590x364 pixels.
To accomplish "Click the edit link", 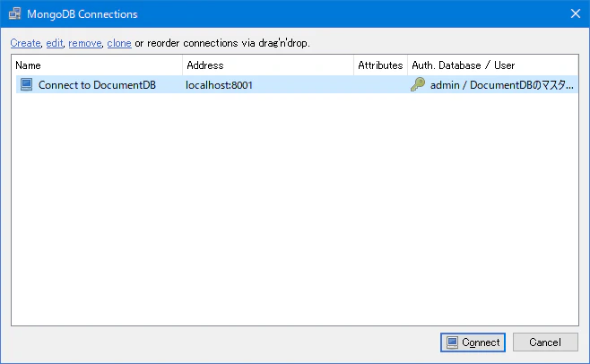I will pos(55,43).
